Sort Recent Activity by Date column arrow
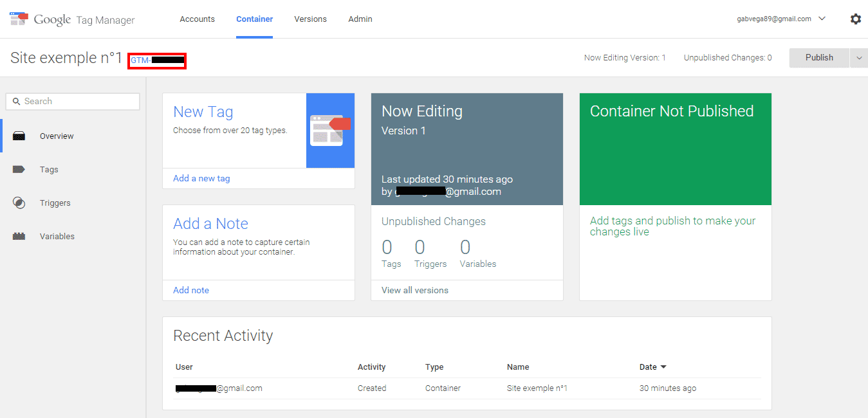Image resolution: width=868 pixels, height=418 pixels. [x=663, y=367]
